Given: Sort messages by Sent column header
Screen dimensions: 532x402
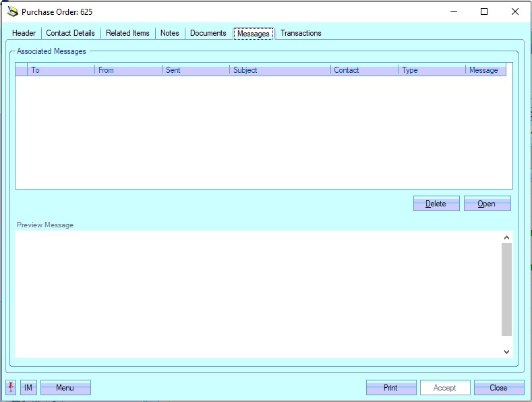Looking at the screenshot, I should [196, 70].
